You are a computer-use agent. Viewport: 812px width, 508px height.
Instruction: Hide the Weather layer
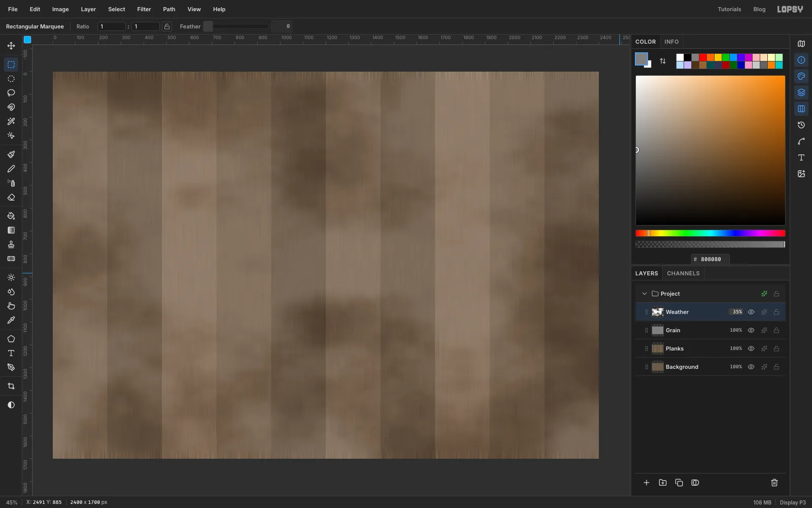751,312
